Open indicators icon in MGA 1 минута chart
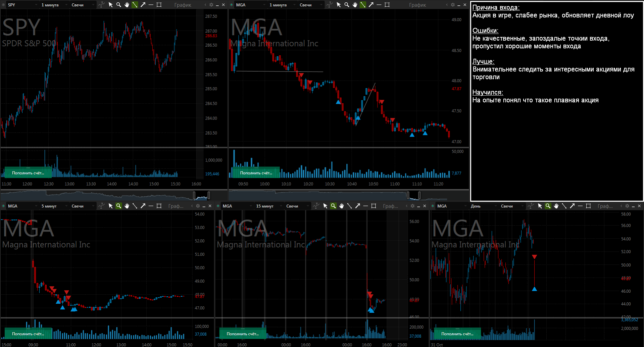The image size is (644, 347). pos(330,5)
